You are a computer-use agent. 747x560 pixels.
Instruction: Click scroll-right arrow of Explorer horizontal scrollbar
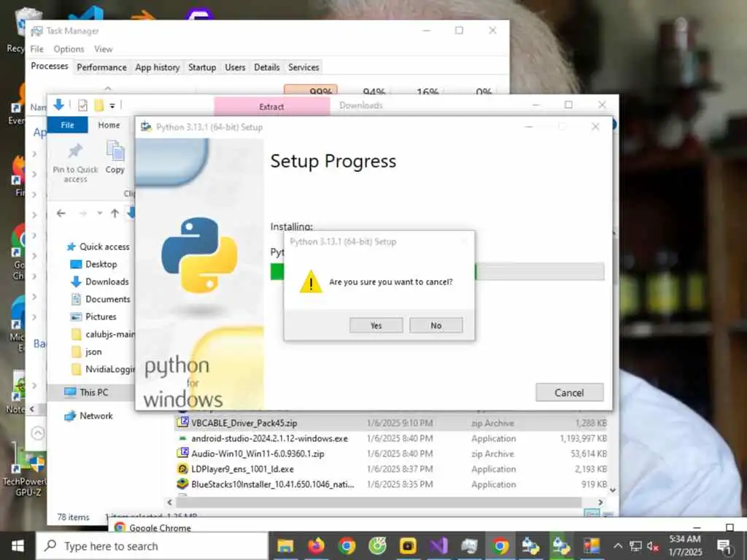coord(600,502)
